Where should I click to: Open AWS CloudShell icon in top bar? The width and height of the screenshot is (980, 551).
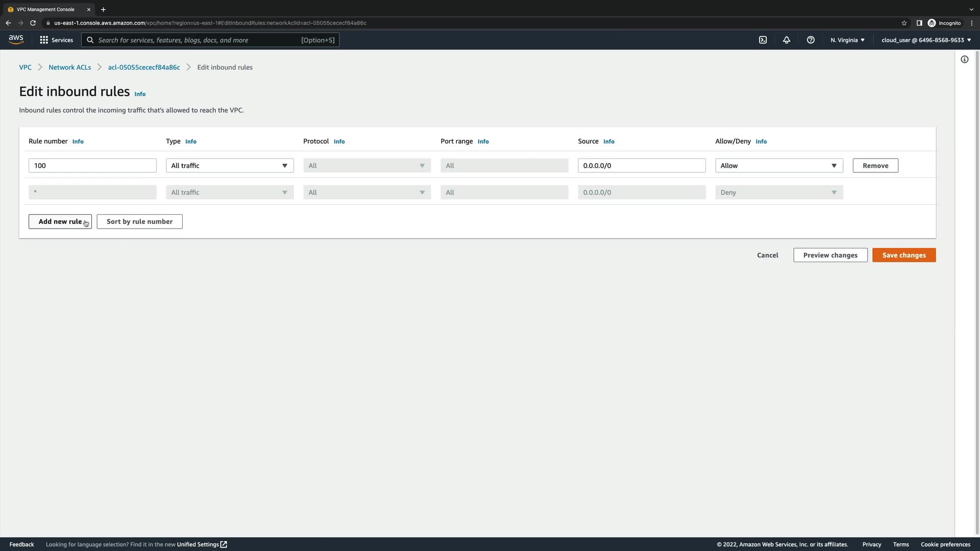(763, 40)
